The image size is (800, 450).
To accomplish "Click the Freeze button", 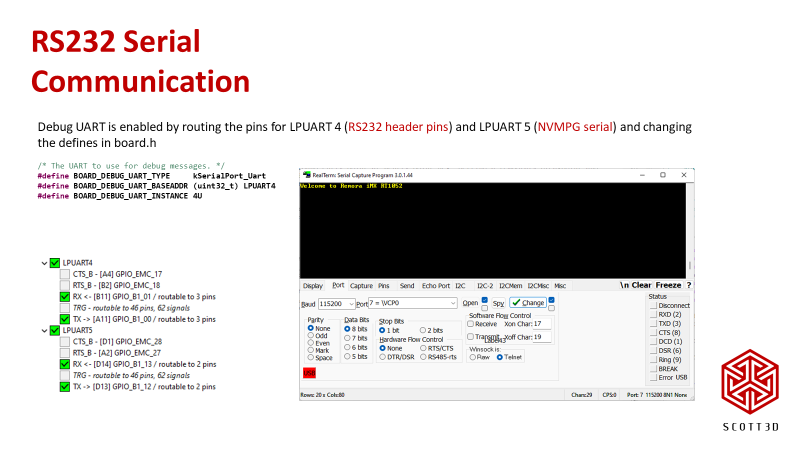I will tap(668, 285).
